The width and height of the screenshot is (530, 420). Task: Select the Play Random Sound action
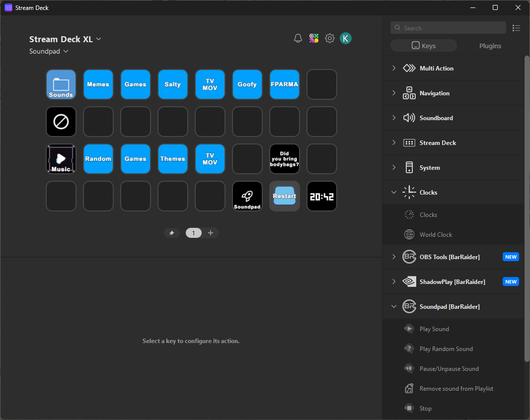point(454,349)
